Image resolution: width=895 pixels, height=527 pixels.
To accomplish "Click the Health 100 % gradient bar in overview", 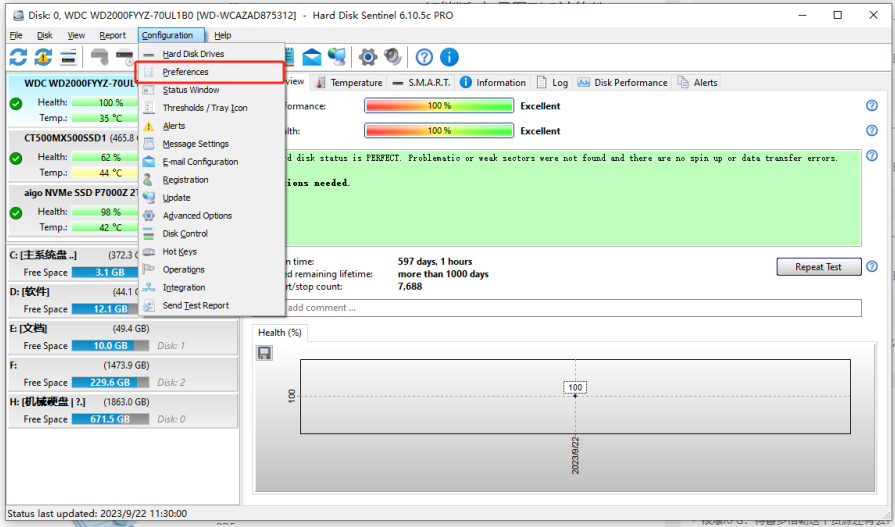I will (439, 131).
